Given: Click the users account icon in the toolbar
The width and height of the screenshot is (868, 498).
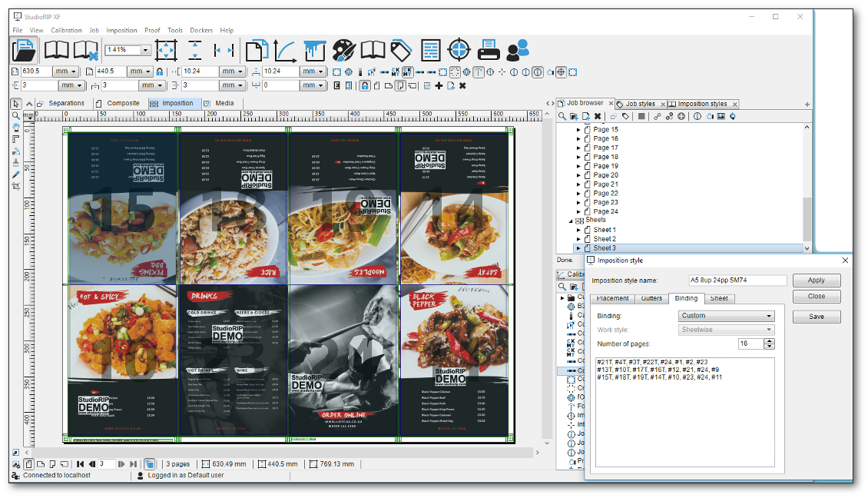Looking at the screenshot, I should (518, 49).
